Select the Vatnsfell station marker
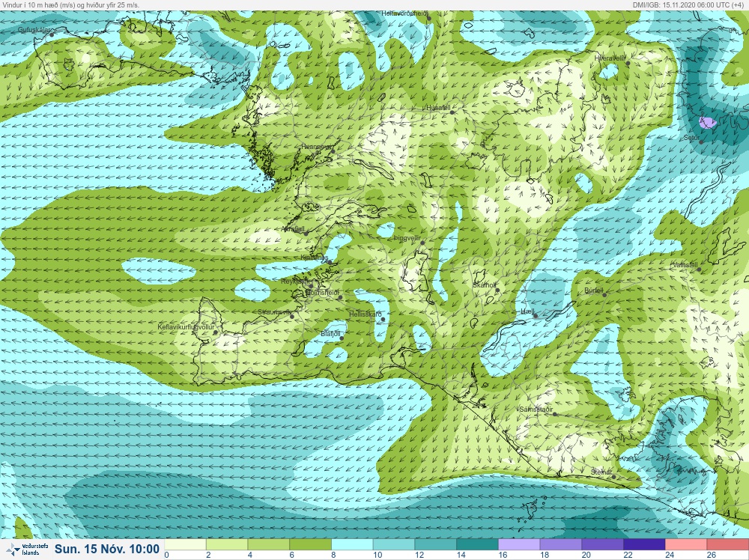 (x=699, y=270)
